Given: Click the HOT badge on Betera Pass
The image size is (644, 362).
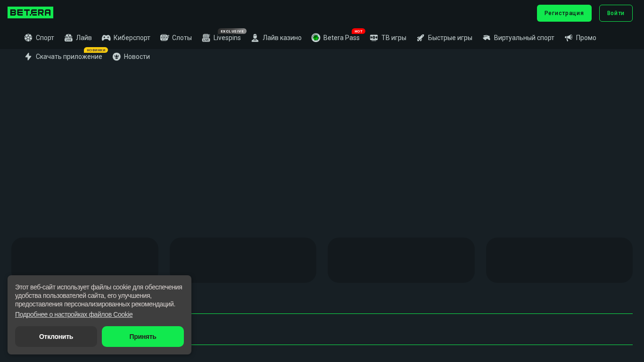Looking at the screenshot, I should point(358,31).
